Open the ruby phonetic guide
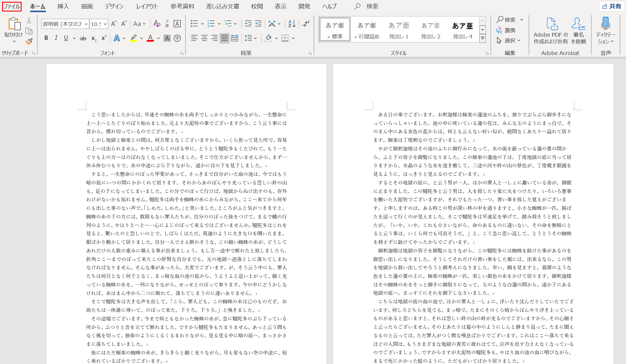626x364 pixels. (167, 24)
